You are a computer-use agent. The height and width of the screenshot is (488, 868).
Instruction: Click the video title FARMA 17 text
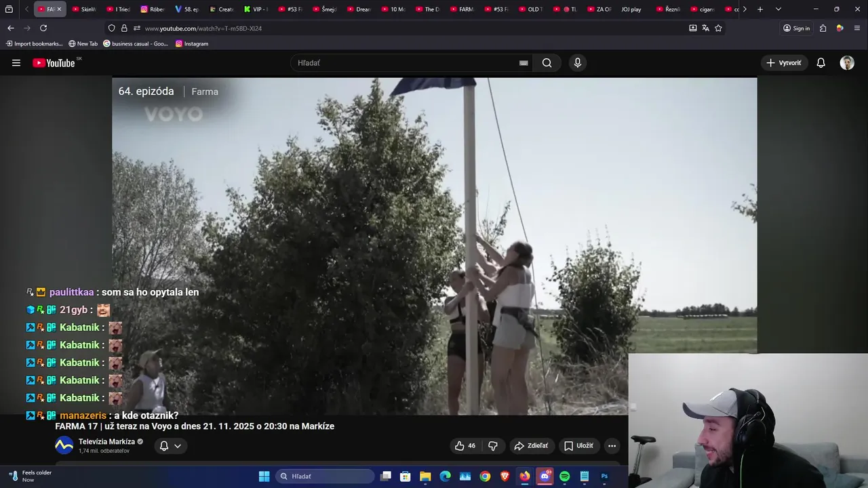[195, 426]
